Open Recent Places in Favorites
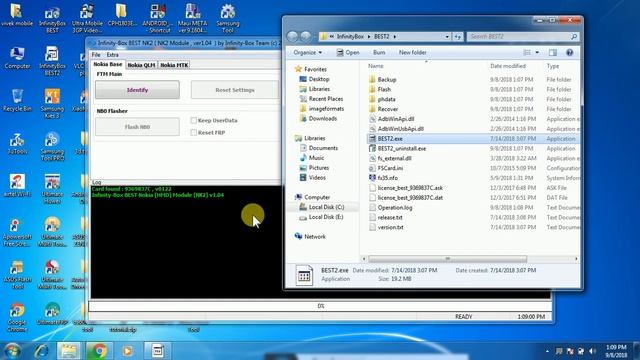640x360 pixels. point(321,99)
